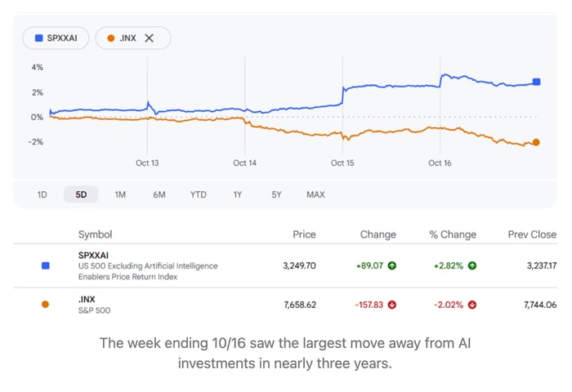This screenshot has width=572, height=392.
Task: Click the Change column header
Action: pyautogui.click(x=378, y=234)
